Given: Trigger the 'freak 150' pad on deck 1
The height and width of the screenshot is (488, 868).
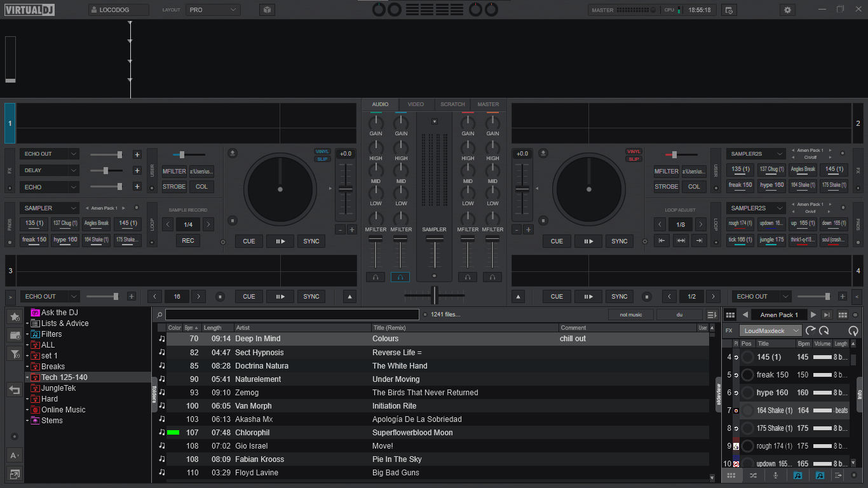Looking at the screenshot, I should coord(34,240).
